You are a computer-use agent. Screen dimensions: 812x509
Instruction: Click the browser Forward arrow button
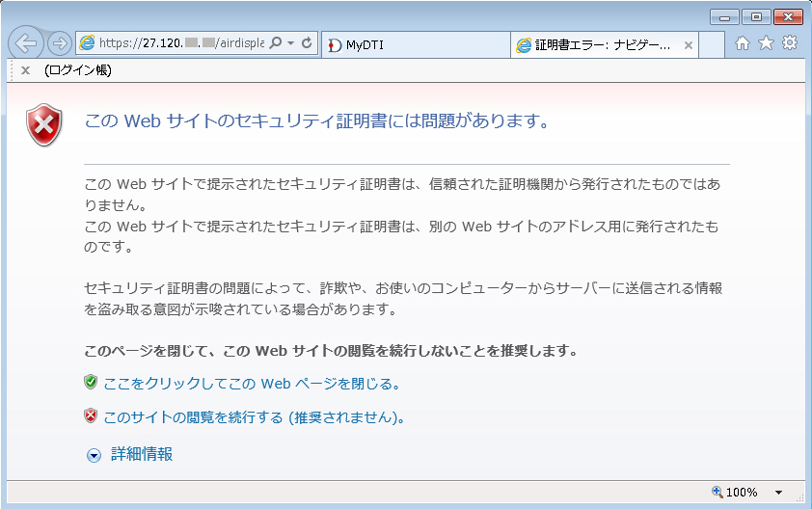59,43
